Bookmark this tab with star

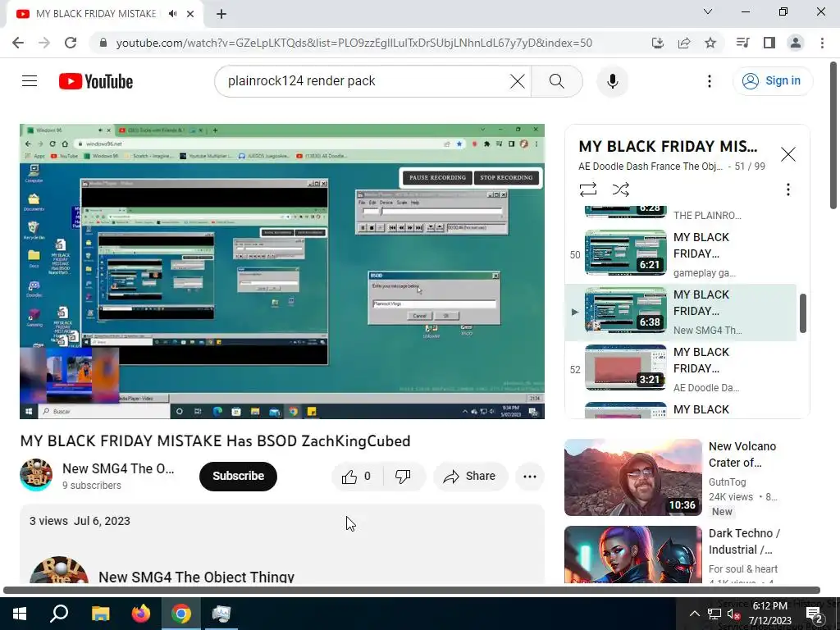[710, 43]
